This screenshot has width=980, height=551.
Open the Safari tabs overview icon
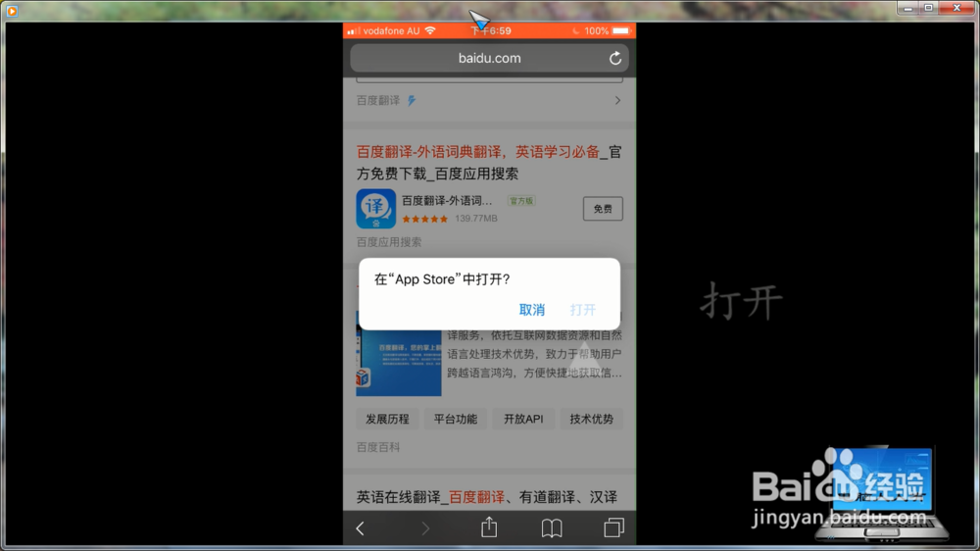click(613, 527)
